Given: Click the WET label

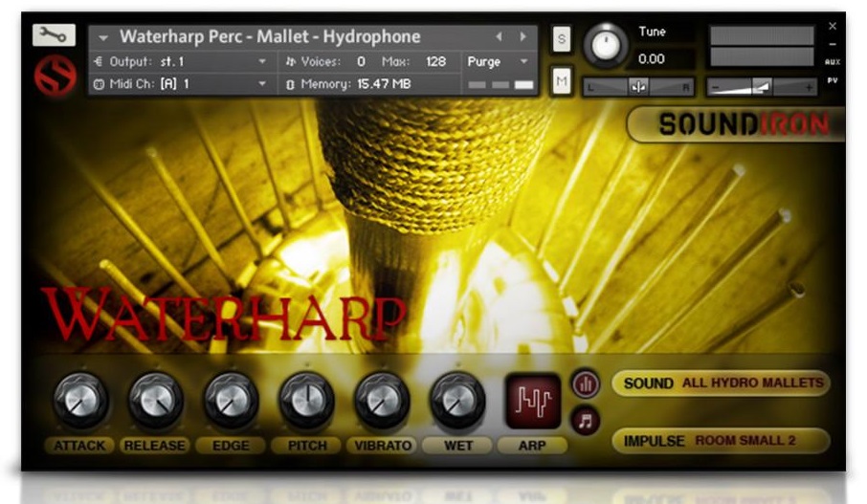Looking at the screenshot, I should (457, 446).
